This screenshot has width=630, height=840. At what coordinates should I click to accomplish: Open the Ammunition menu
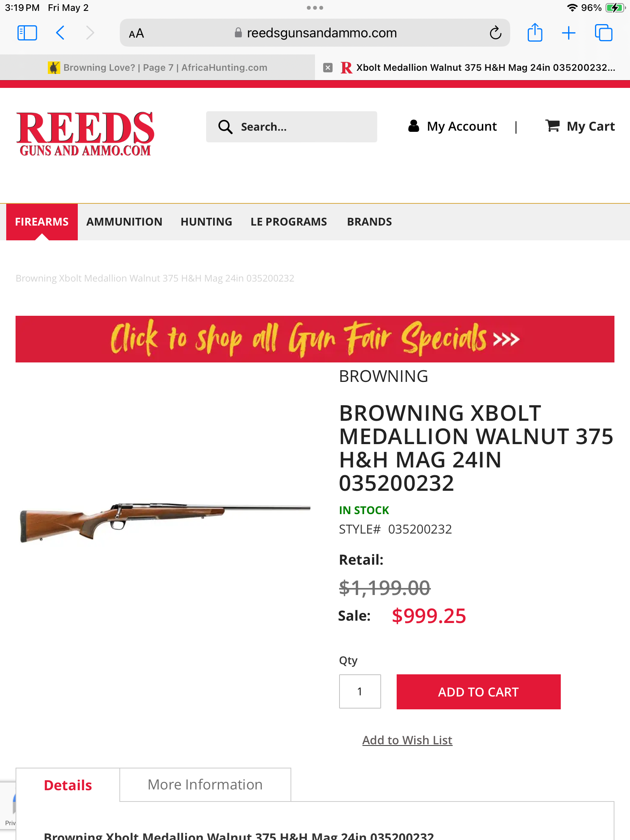(x=124, y=222)
